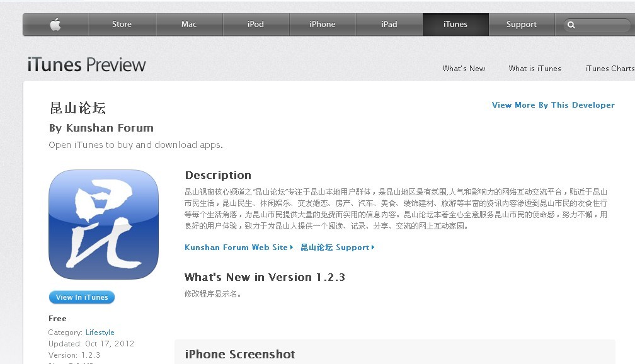Click the iTunes Preview heading
The height and width of the screenshot is (364, 635).
87,65
